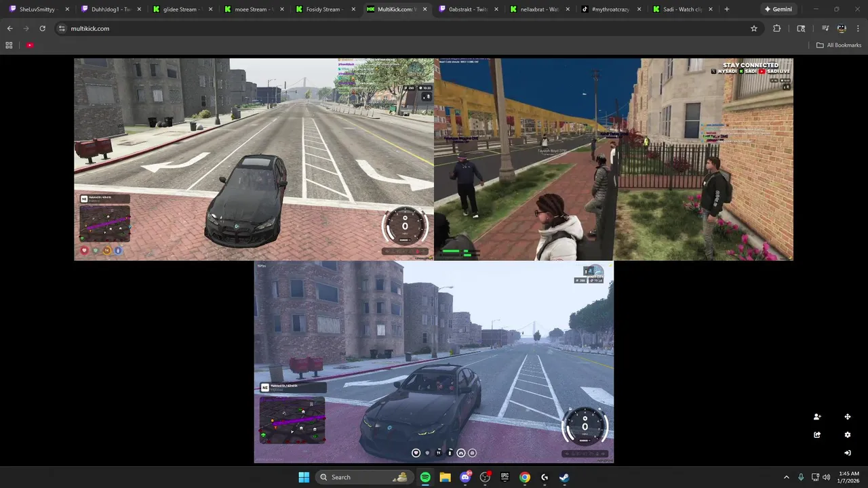Switch to the moee Stream tab
The width and height of the screenshot is (868, 488).
[x=254, y=9]
